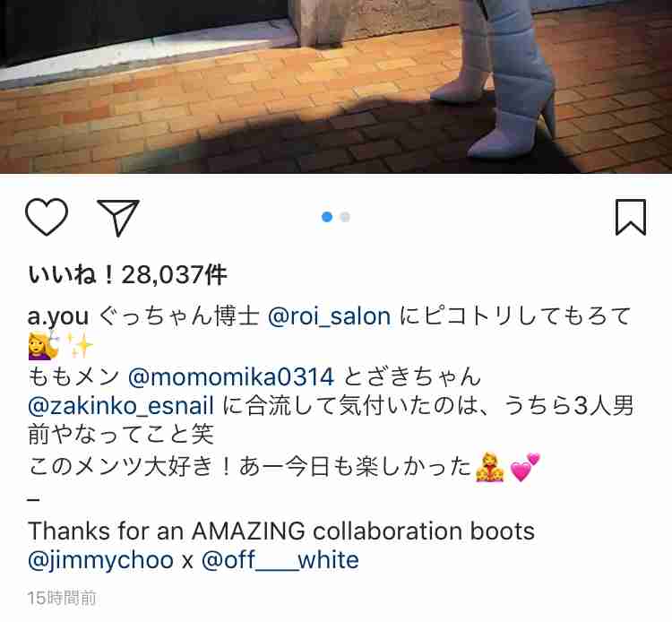This screenshot has height=622, width=672.
Task: Tap the 15時間前 timestamp
Action: [x=62, y=598]
